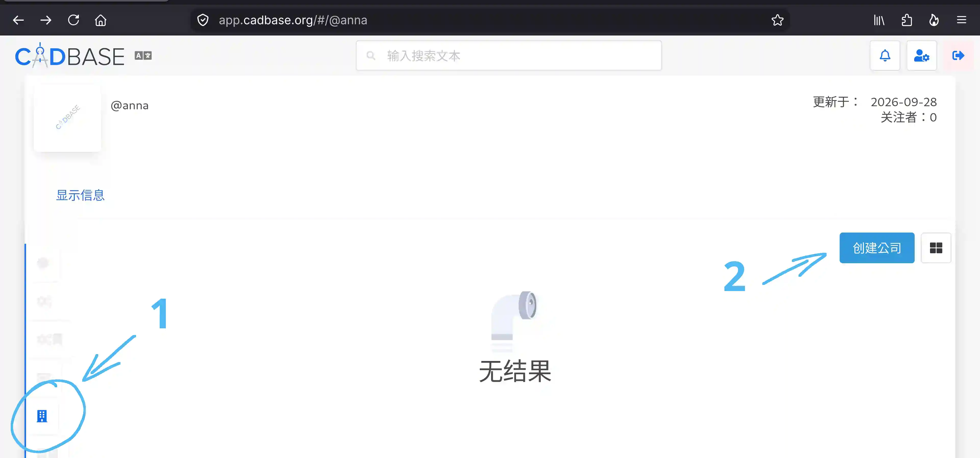Expand 显示信息 link
980x458 pixels.
point(80,195)
